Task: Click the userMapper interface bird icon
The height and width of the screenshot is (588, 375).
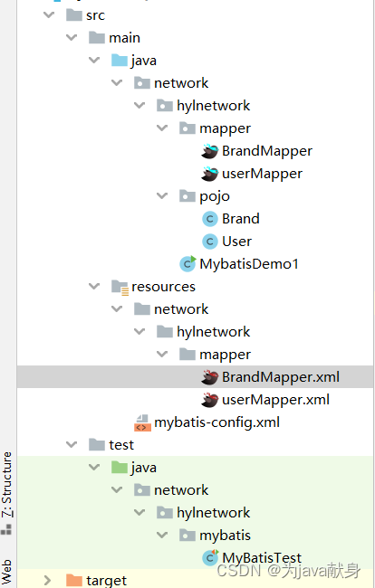Action: 210,174
